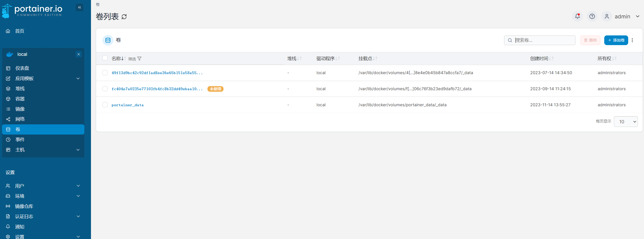644x239 pixels.
Task: Sort by mount point column arrows
Action: pyautogui.click(x=375, y=59)
